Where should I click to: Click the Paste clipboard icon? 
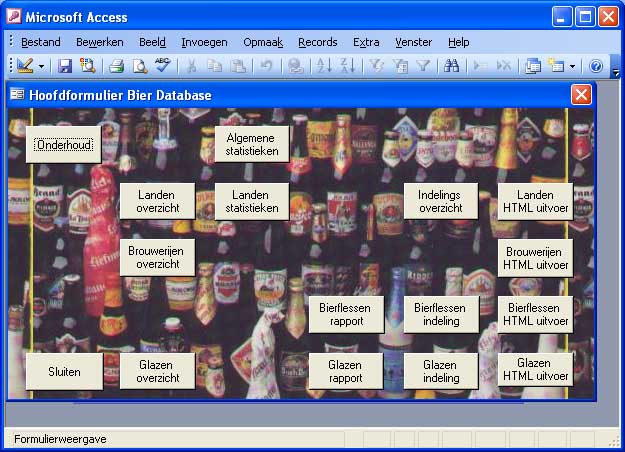click(238, 66)
